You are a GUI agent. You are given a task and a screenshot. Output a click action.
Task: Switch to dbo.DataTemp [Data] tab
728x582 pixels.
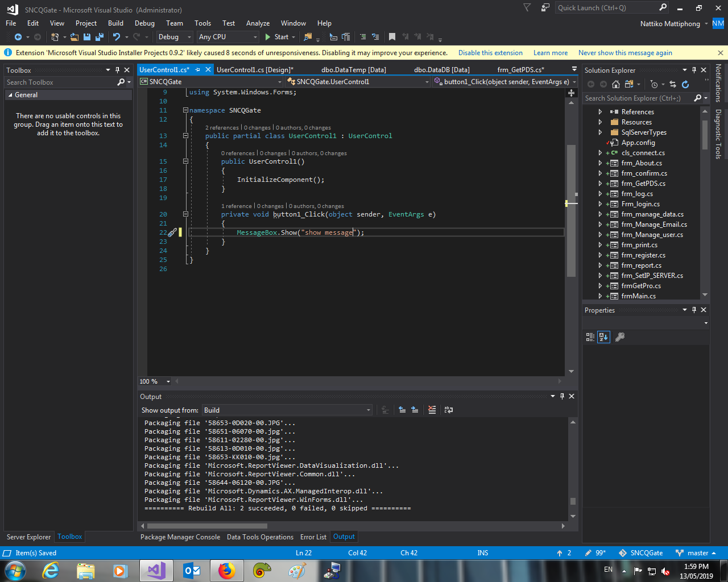(354, 70)
